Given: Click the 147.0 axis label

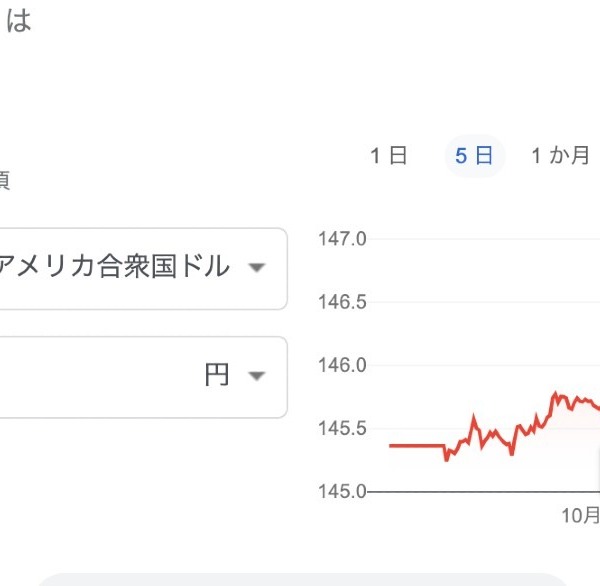Looking at the screenshot, I should tap(342, 239).
